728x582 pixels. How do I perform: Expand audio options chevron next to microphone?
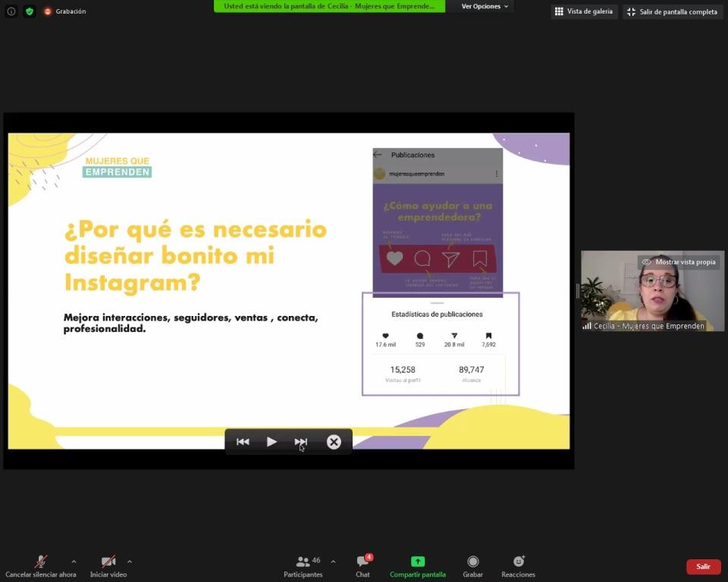tap(74, 562)
